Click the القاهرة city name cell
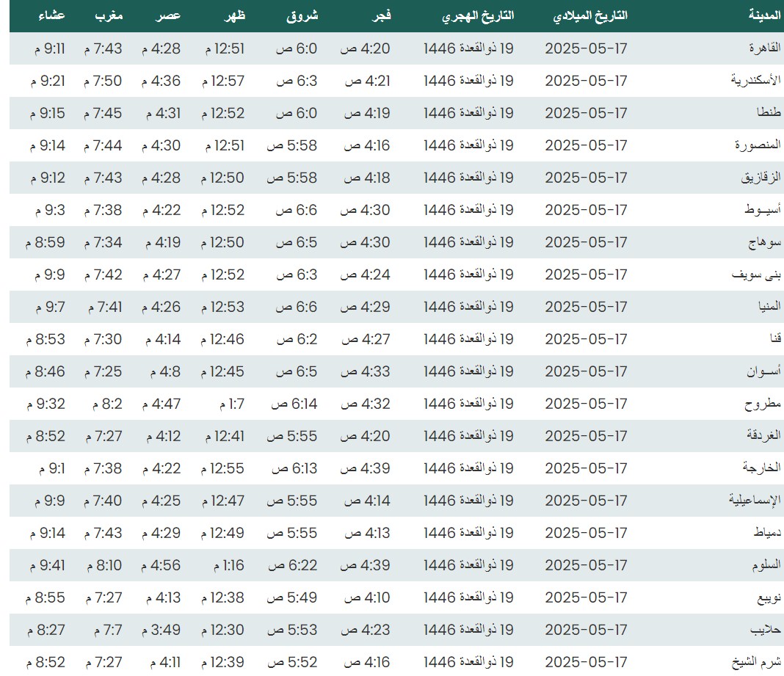784x676 pixels. coord(765,48)
